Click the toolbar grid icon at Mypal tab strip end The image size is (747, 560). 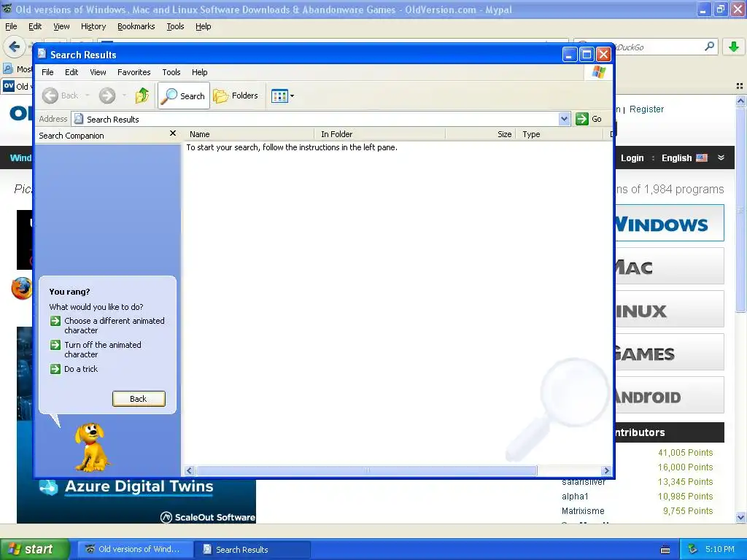pos(740,86)
